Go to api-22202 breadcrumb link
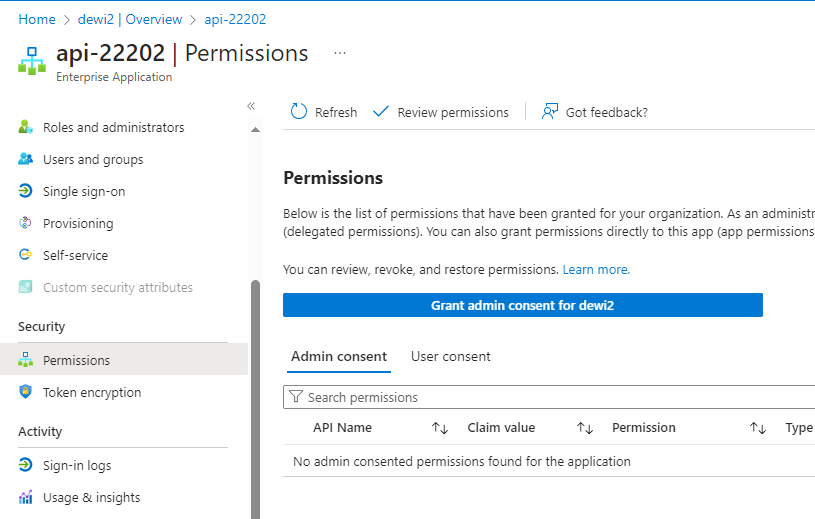The width and height of the screenshot is (815, 519). click(x=235, y=19)
